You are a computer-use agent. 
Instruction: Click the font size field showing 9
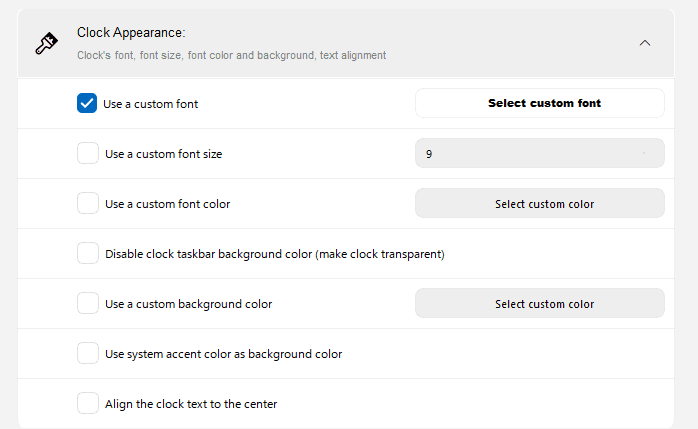[x=540, y=153]
